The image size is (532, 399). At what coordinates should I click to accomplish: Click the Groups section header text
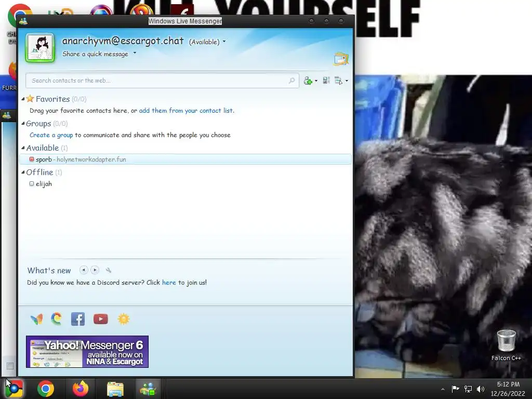point(38,124)
